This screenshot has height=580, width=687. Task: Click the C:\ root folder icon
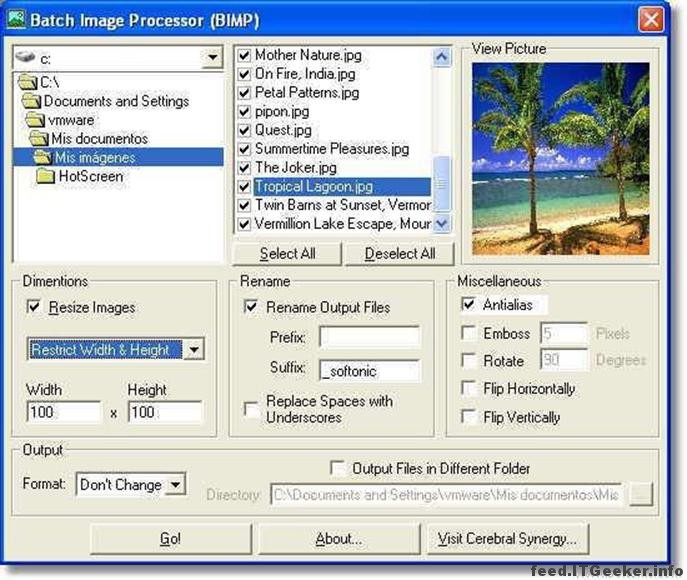tap(28, 82)
